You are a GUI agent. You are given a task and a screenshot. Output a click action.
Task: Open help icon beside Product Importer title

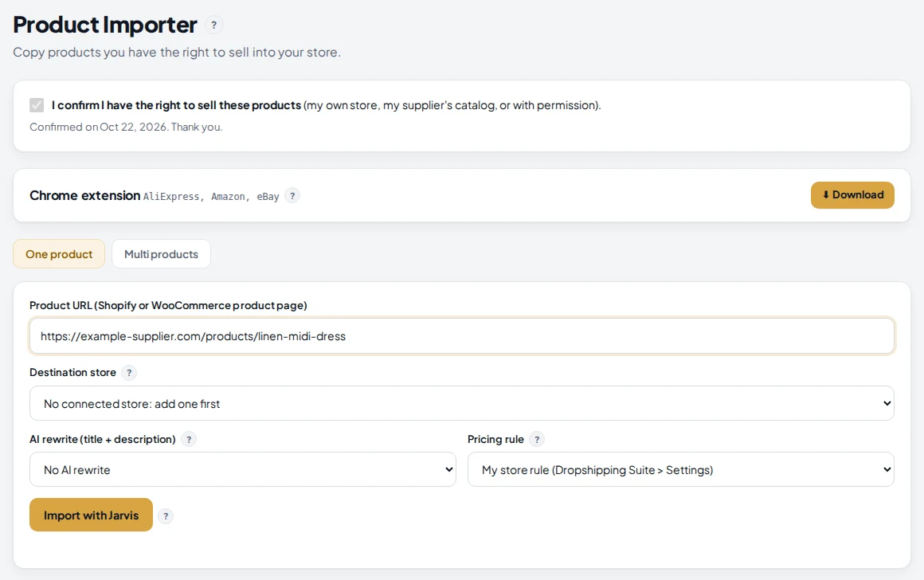coord(214,25)
